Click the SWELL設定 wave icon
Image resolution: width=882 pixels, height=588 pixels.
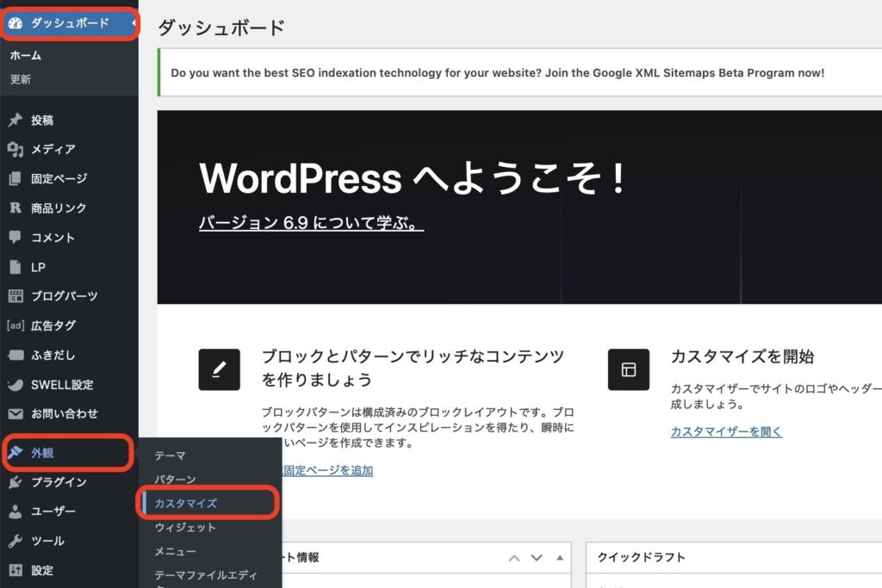15,385
